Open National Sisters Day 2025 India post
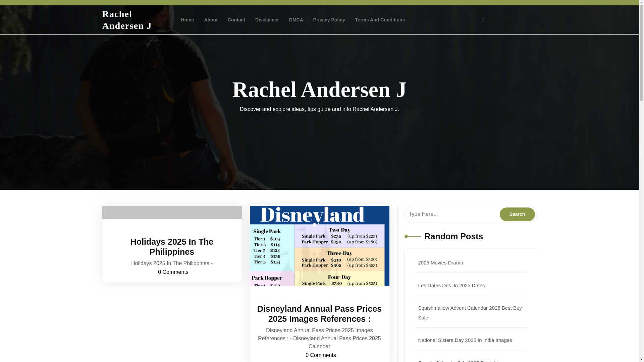The image size is (644, 362). [465, 340]
